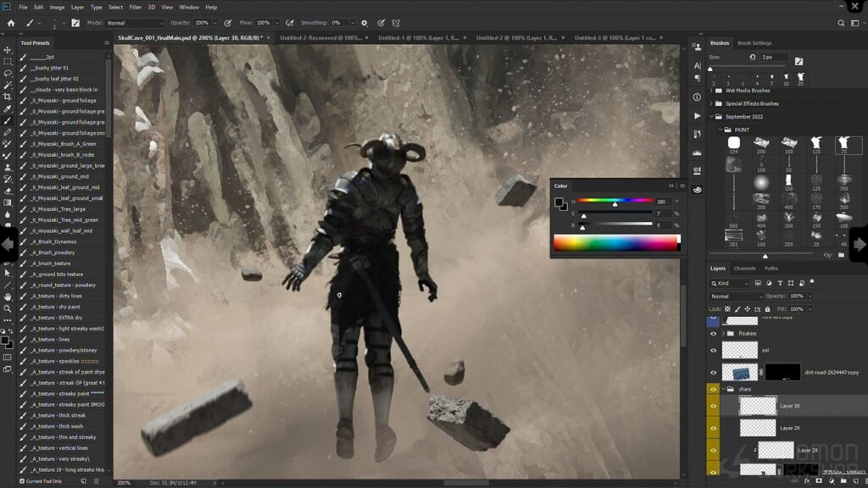Click the add layer style fx icon
Viewport: 868px width, 488px height.
(807, 481)
